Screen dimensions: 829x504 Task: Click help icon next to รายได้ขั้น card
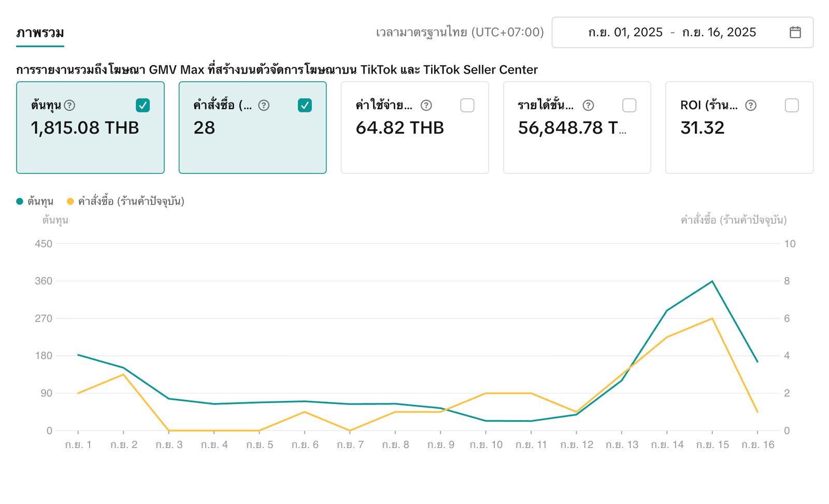[588, 105]
